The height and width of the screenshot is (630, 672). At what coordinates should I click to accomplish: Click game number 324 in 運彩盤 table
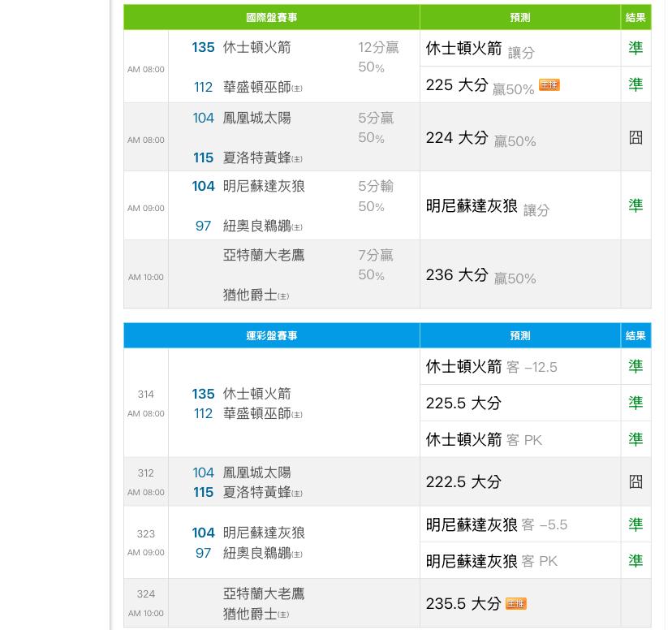[x=146, y=593]
